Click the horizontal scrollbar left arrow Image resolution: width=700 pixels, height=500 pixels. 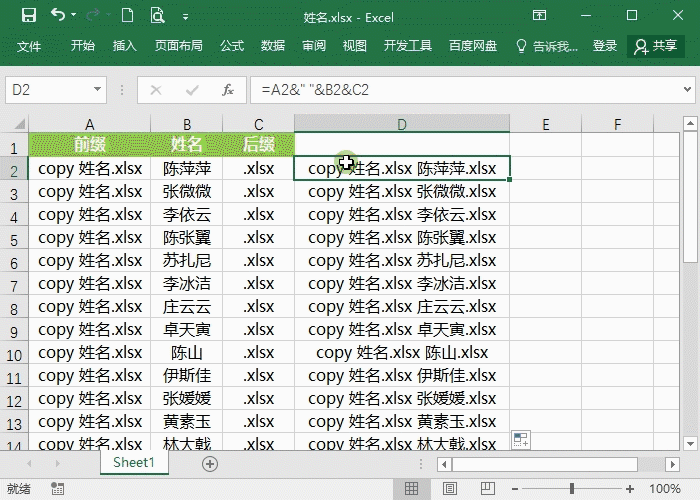point(444,464)
